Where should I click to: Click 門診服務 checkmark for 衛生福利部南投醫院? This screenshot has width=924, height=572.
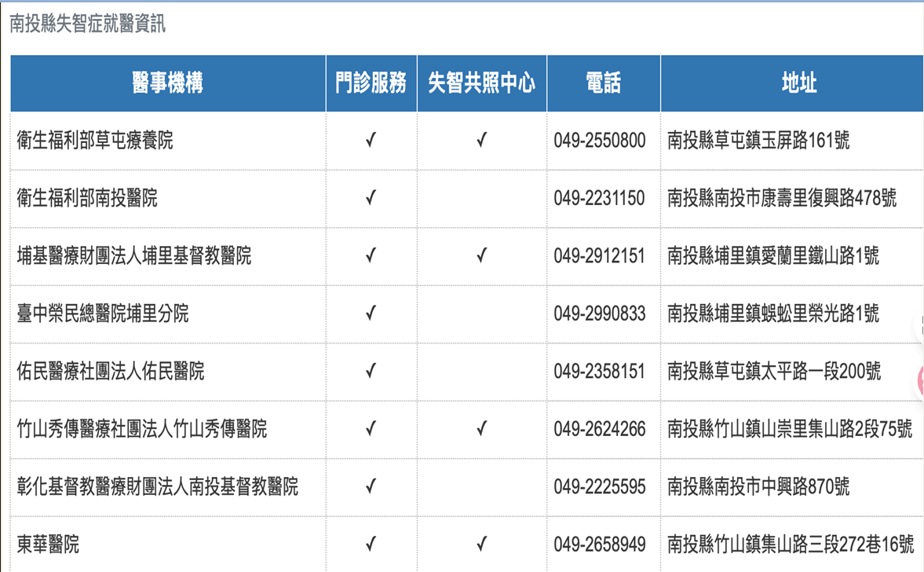coord(371,197)
